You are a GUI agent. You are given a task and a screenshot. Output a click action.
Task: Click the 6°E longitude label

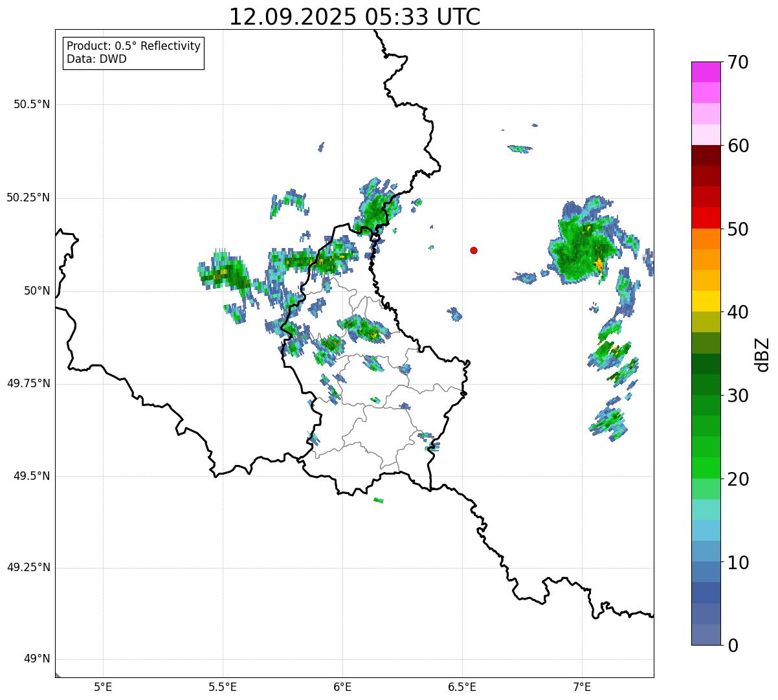(342, 686)
